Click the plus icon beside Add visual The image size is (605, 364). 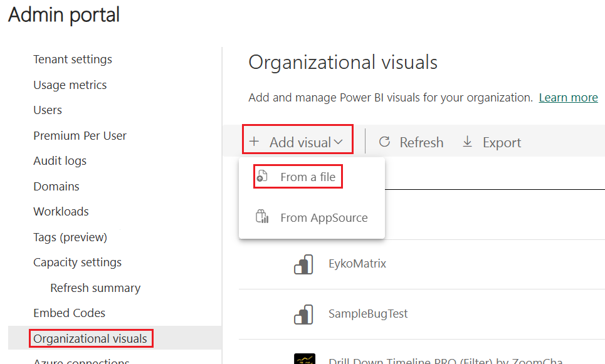[254, 142]
